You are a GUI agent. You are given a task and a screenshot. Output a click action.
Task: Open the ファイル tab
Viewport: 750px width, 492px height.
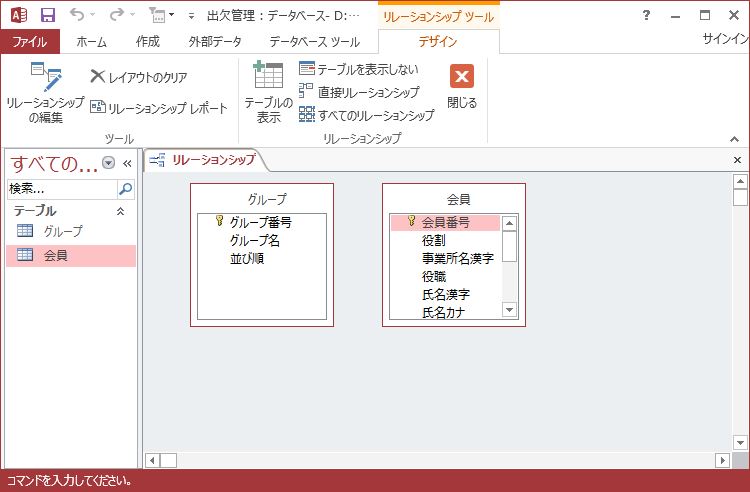tap(30, 42)
